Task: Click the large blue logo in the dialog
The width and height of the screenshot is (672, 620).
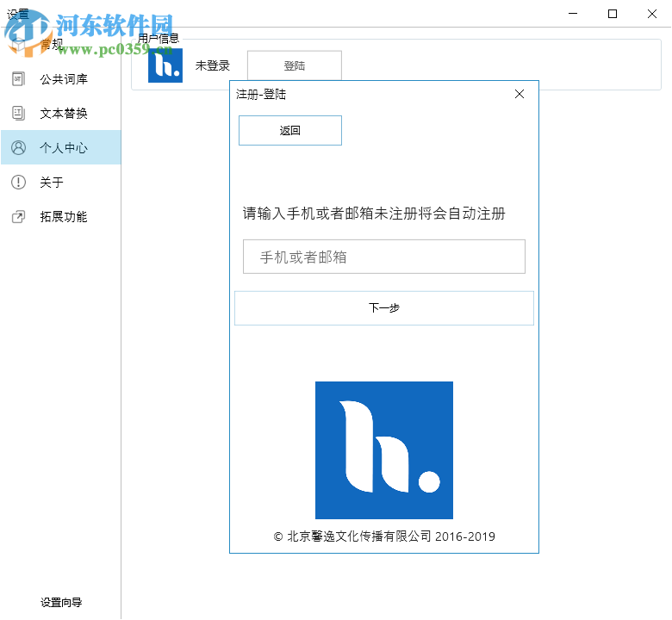Action: coord(384,449)
